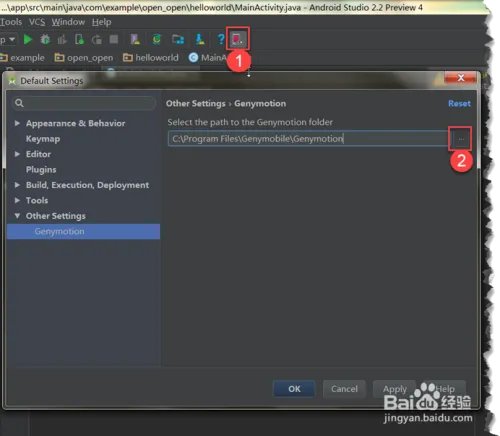Start debugging with the bug icon

tap(45, 40)
